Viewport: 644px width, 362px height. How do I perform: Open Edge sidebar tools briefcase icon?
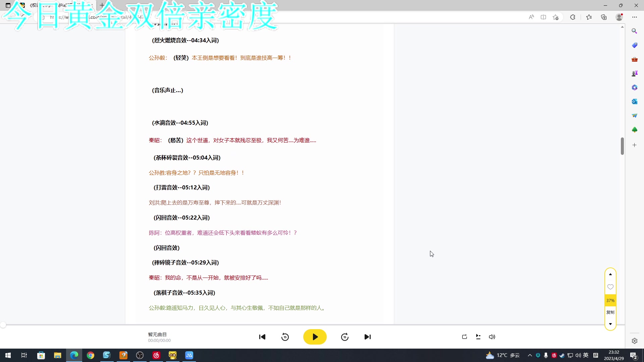tap(634, 59)
